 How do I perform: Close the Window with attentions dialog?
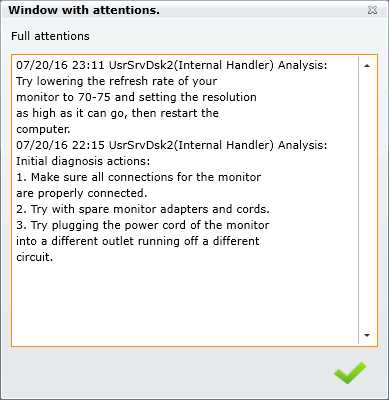[x=372, y=10]
